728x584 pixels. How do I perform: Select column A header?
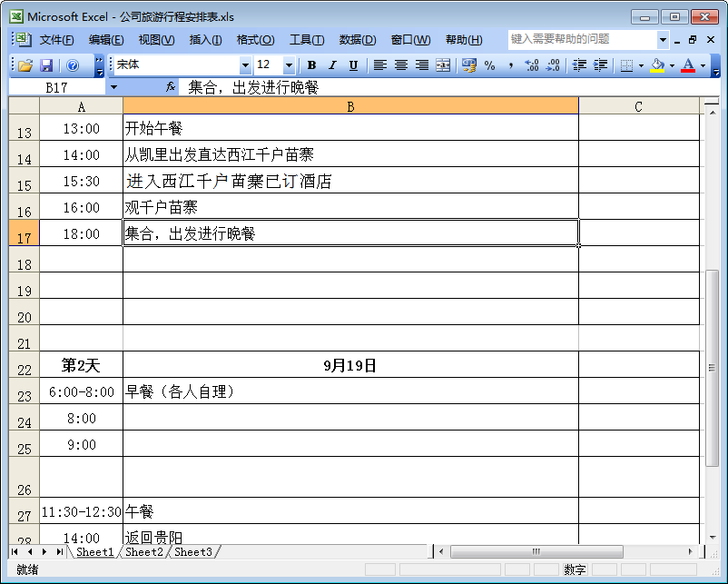point(82,106)
